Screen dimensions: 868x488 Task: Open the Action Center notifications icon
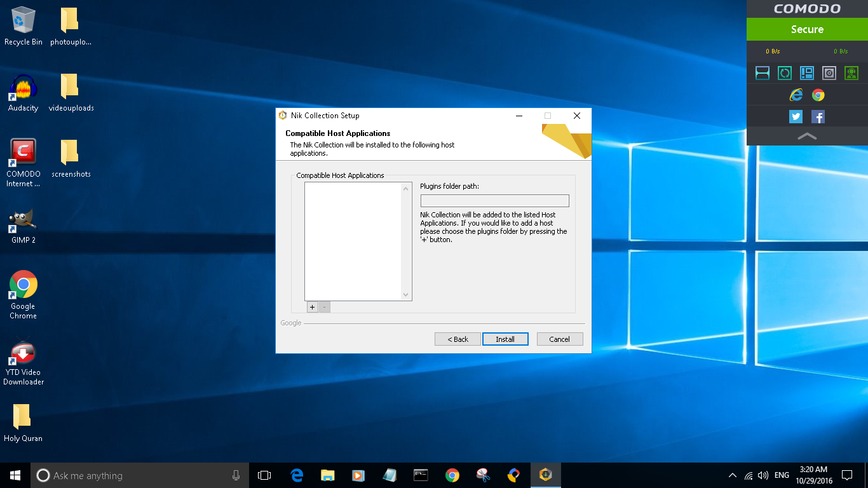847,475
